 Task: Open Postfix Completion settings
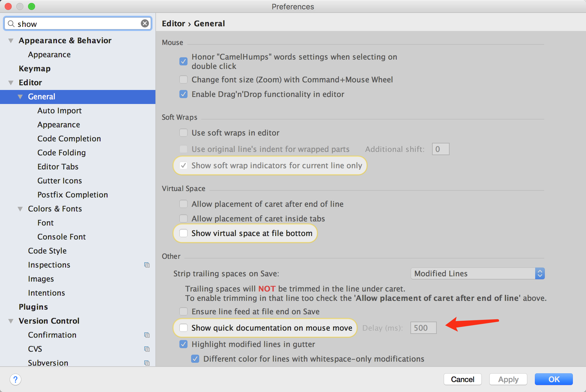73,195
